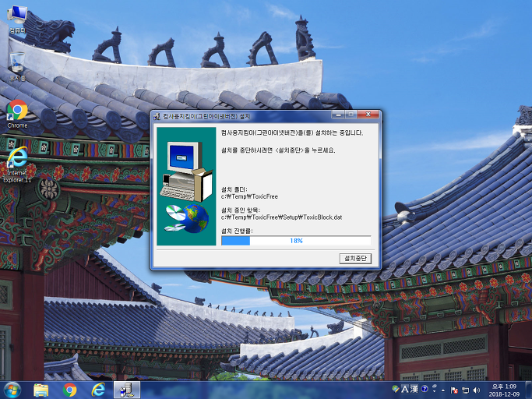Select the Internet Explorer 11 desktop shortcut
This screenshot has height=399, width=532.
[17, 165]
